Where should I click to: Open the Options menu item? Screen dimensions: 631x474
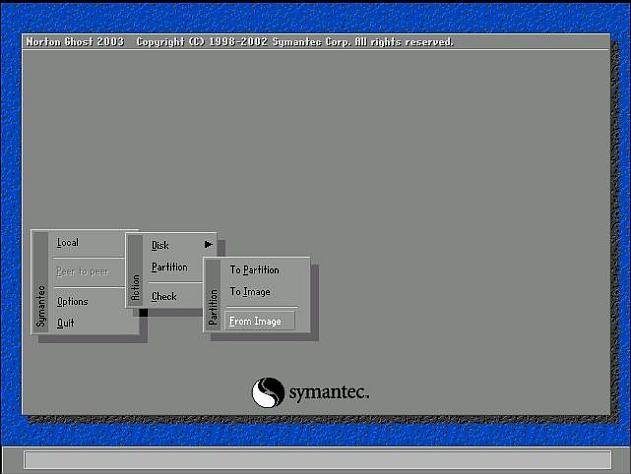[x=72, y=301]
